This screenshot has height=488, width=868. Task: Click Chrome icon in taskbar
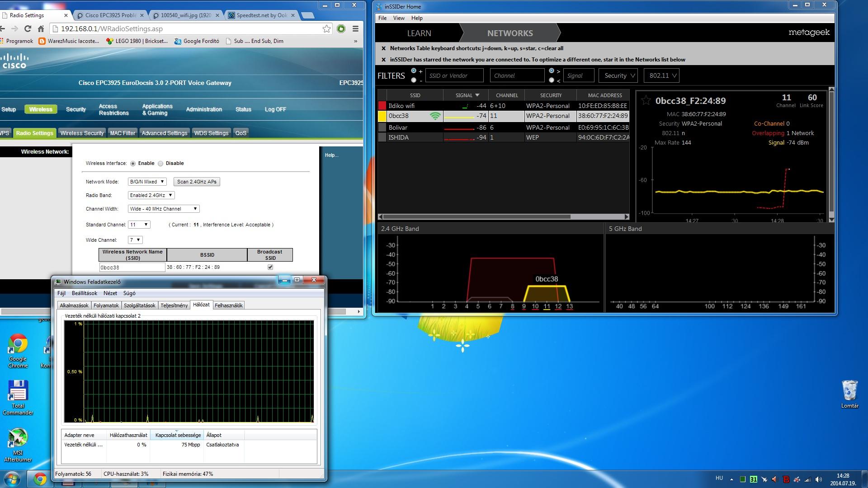(x=40, y=479)
